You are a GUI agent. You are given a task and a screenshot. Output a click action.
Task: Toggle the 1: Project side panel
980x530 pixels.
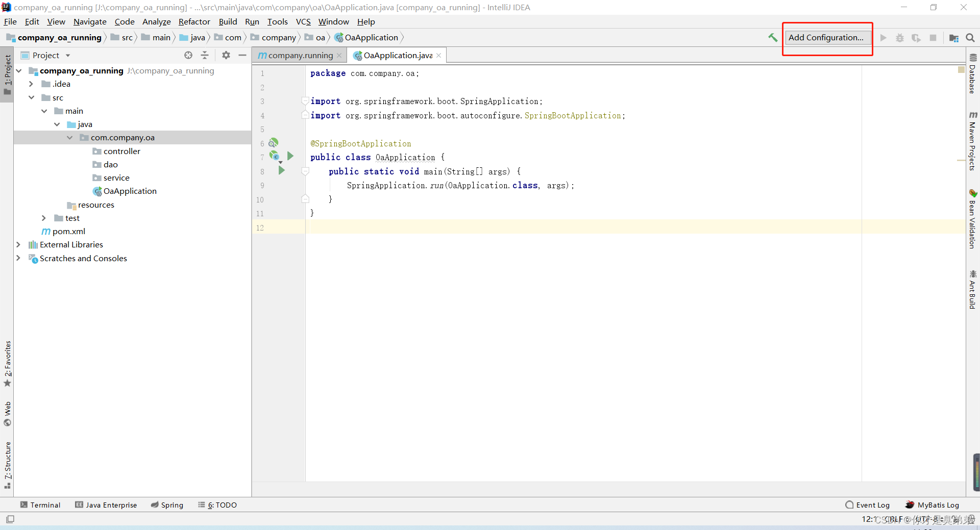(x=8, y=74)
